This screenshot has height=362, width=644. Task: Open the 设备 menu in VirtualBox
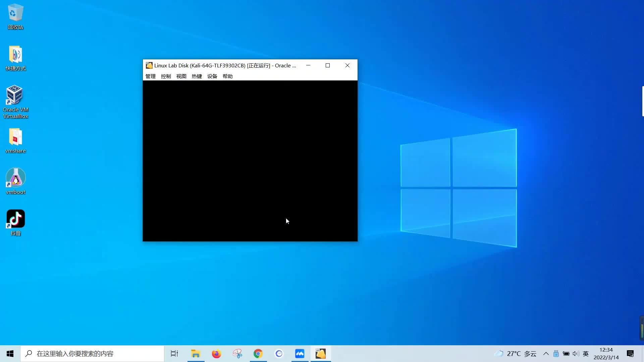[212, 76]
